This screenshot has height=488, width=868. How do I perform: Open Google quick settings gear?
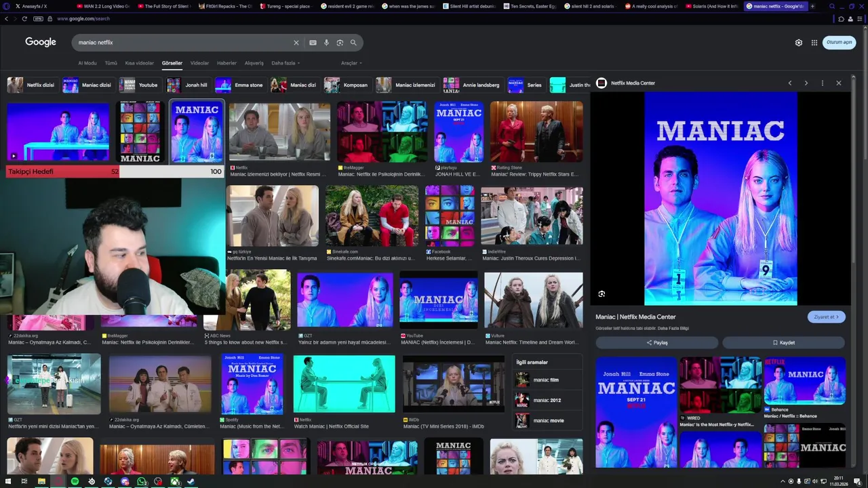(x=799, y=43)
